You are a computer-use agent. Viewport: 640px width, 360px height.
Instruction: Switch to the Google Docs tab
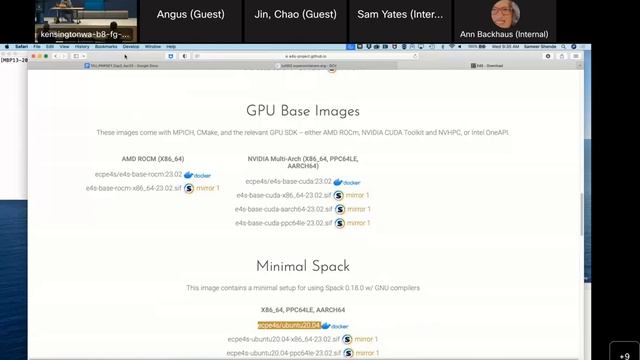tap(121, 65)
